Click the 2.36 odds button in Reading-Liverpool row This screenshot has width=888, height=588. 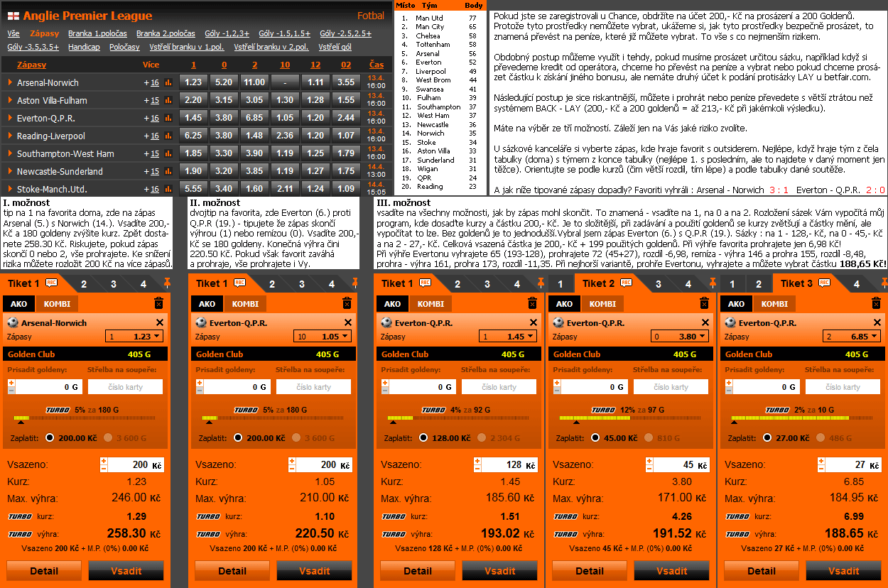click(x=285, y=136)
